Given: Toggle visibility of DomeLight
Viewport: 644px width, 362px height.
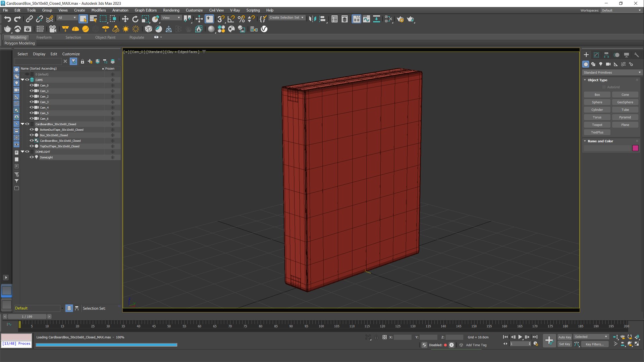Looking at the screenshot, I should [32, 157].
